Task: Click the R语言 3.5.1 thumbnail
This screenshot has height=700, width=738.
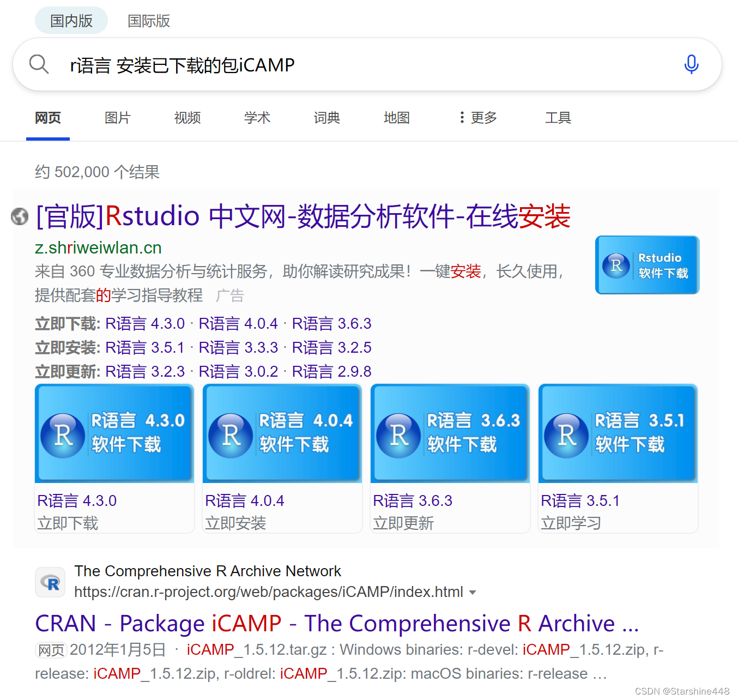Action: [x=617, y=433]
